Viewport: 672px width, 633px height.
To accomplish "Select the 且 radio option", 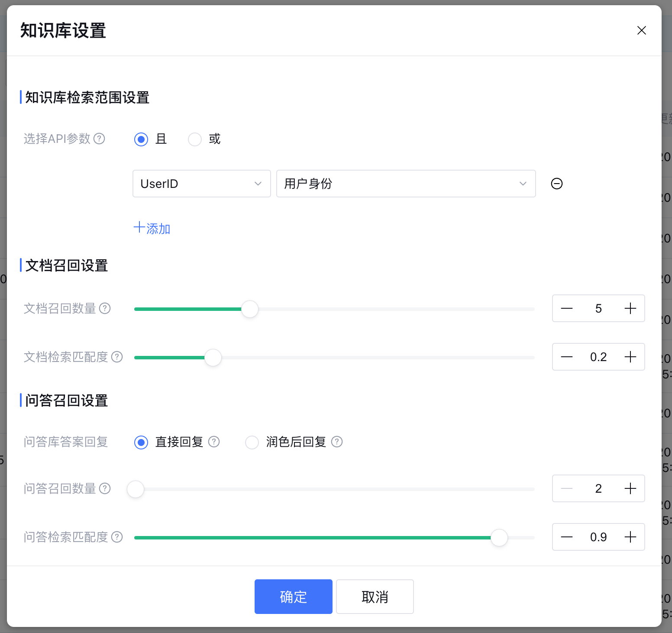I will (x=141, y=139).
